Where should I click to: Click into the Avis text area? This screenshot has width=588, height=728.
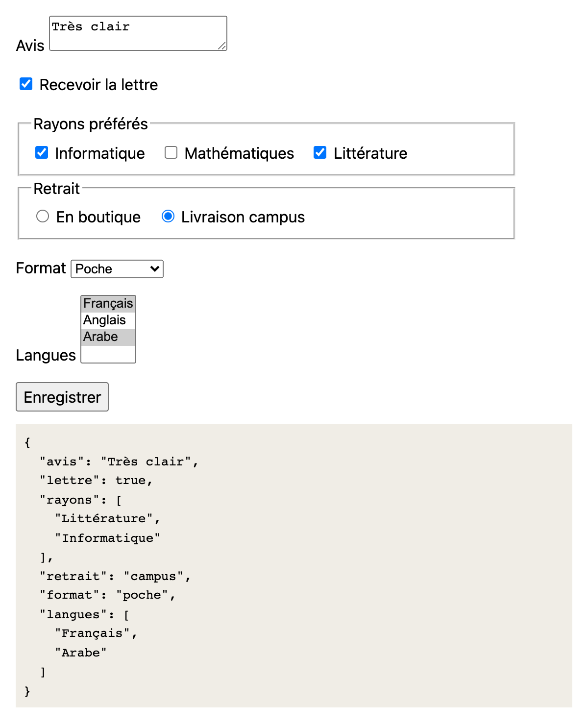138,33
